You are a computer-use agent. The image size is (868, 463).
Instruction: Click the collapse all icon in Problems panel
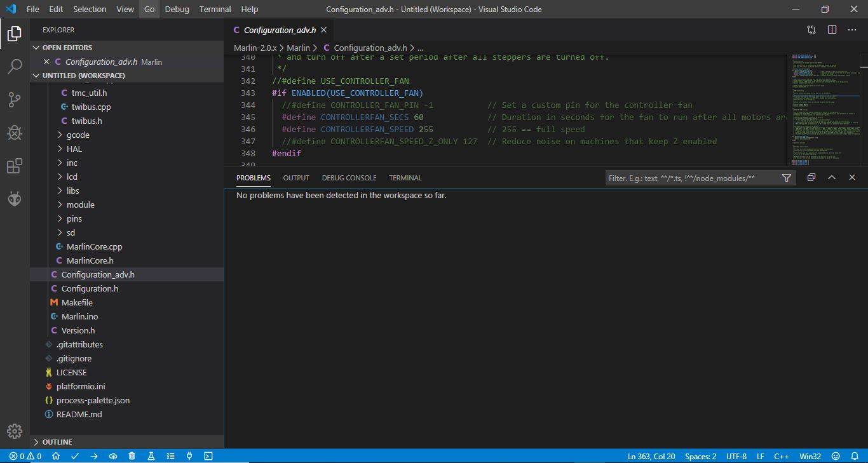[x=811, y=178]
